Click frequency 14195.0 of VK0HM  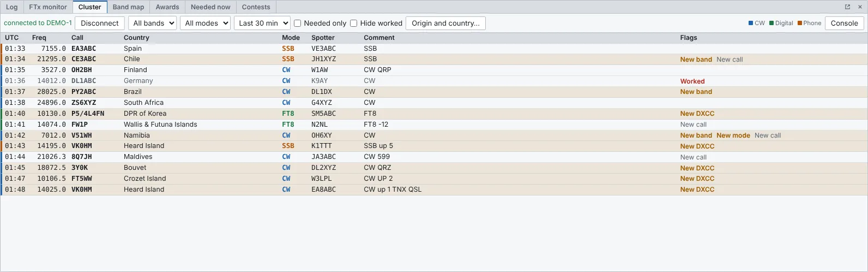click(51, 146)
